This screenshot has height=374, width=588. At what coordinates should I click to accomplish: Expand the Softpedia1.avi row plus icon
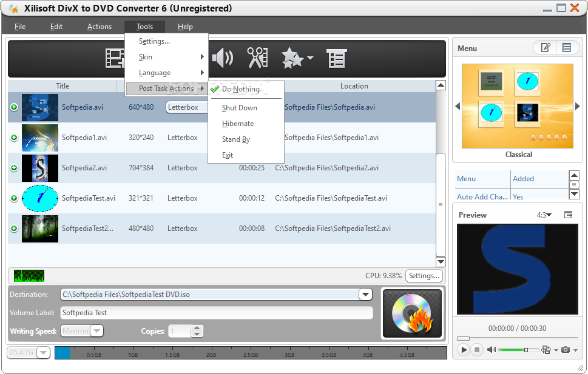click(x=14, y=138)
